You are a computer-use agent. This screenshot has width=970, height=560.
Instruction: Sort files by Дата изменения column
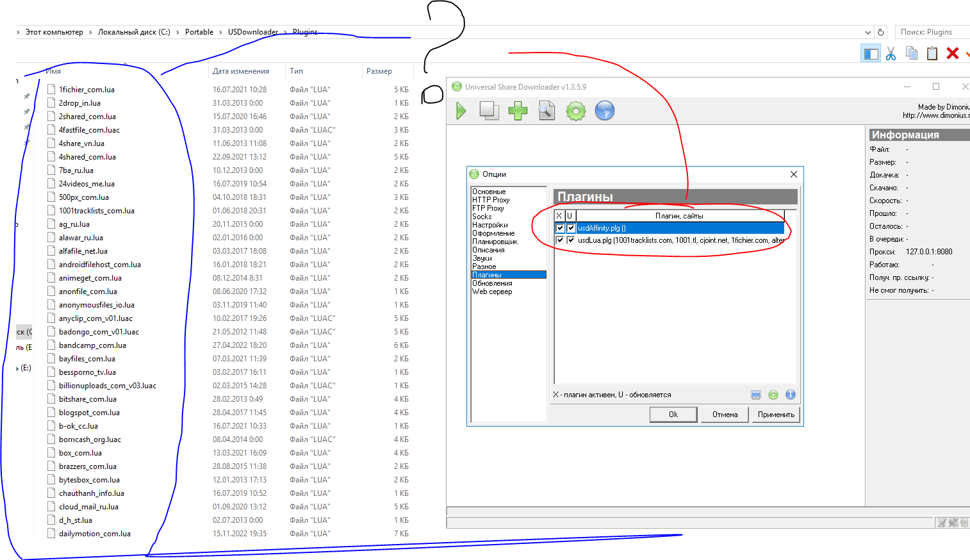pos(241,71)
